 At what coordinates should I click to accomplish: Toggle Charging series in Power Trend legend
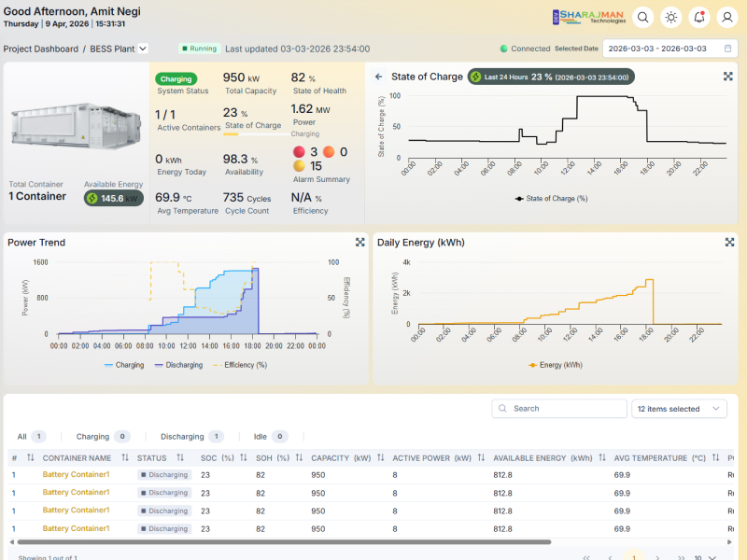[124, 365]
